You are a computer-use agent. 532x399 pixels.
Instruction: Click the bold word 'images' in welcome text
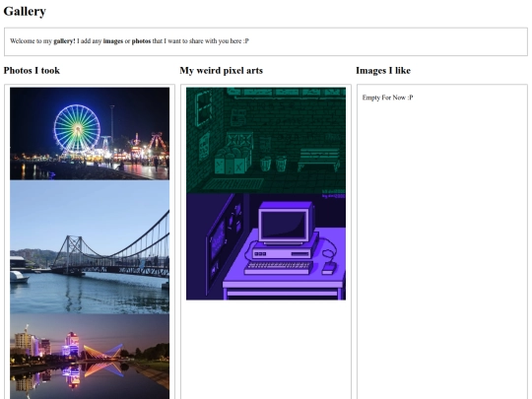[x=113, y=41]
